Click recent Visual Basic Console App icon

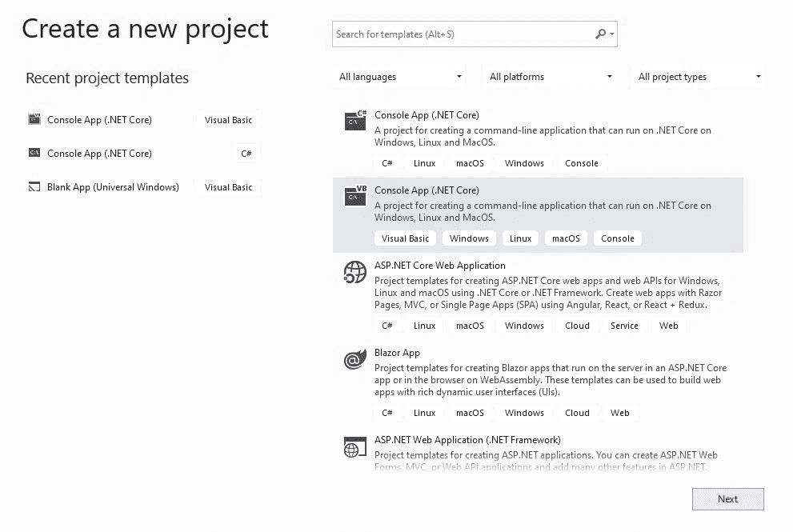[x=34, y=119]
